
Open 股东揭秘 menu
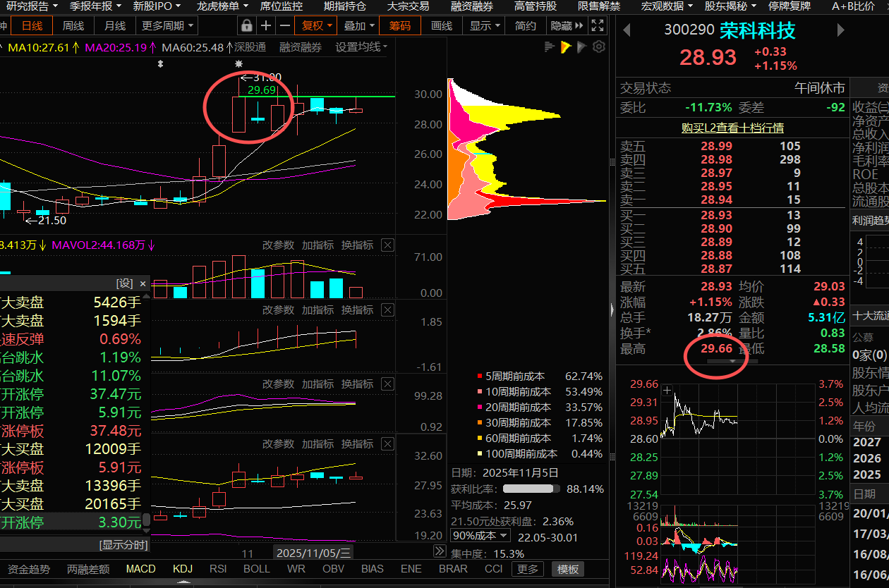(730, 6)
